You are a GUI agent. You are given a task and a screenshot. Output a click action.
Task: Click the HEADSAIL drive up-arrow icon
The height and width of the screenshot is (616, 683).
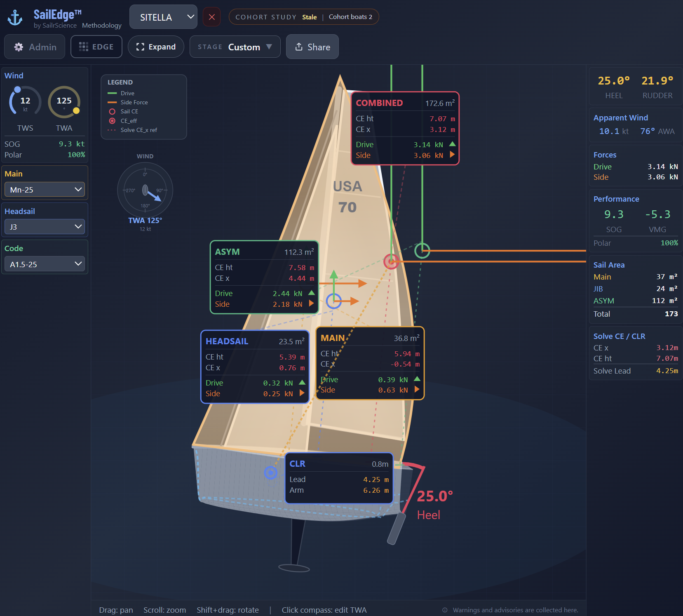pyautogui.click(x=302, y=382)
